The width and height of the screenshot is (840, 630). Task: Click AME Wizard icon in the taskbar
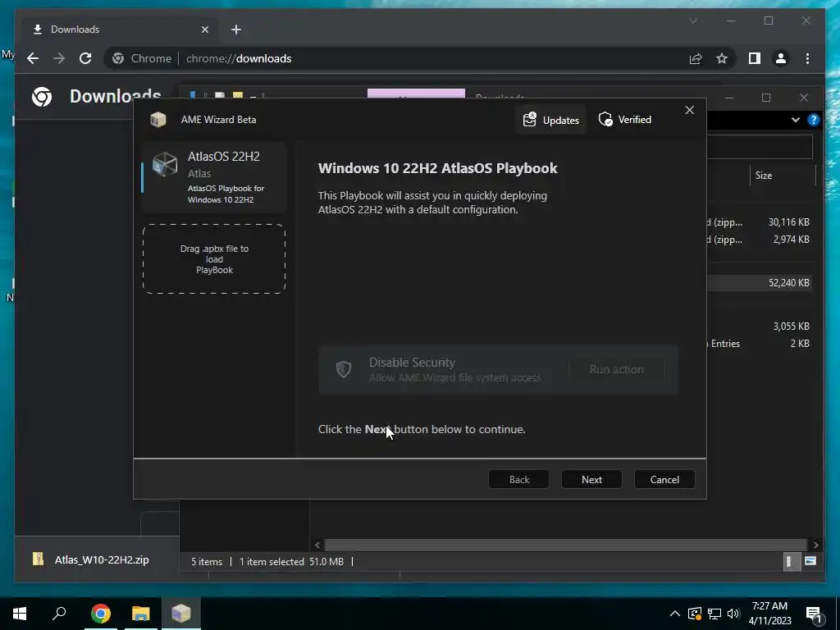point(181,614)
